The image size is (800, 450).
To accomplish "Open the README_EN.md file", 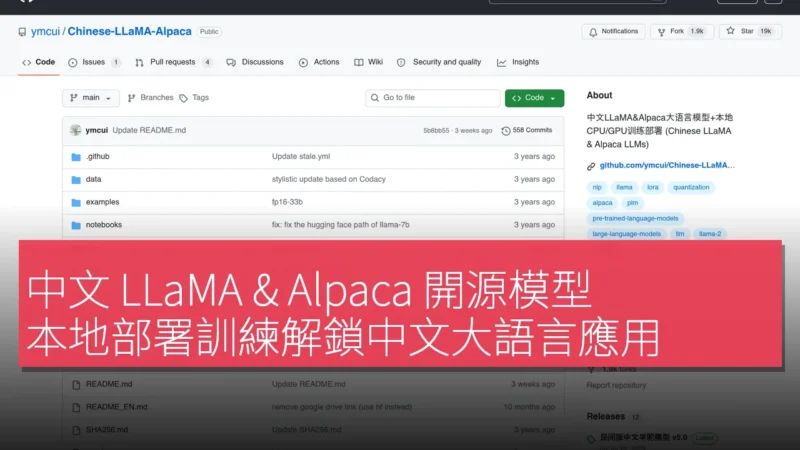I will [x=117, y=407].
